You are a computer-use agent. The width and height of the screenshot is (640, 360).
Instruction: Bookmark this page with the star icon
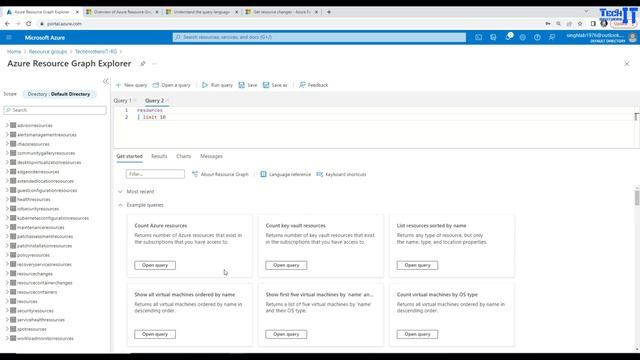click(580, 24)
